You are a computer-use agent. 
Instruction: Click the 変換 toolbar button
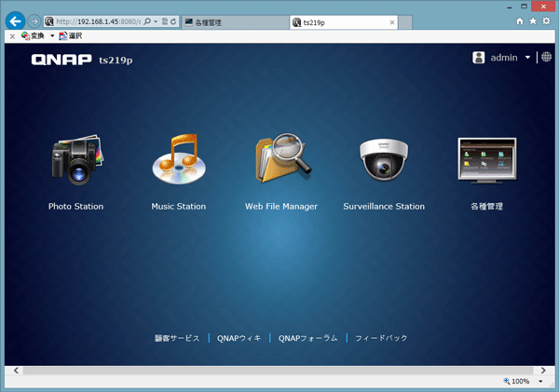(x=33, y=35)
